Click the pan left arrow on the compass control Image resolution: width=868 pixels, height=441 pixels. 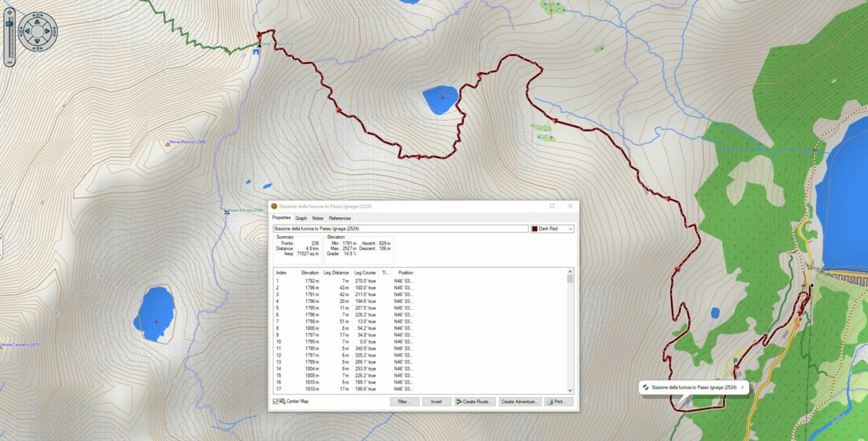[27, 31]
